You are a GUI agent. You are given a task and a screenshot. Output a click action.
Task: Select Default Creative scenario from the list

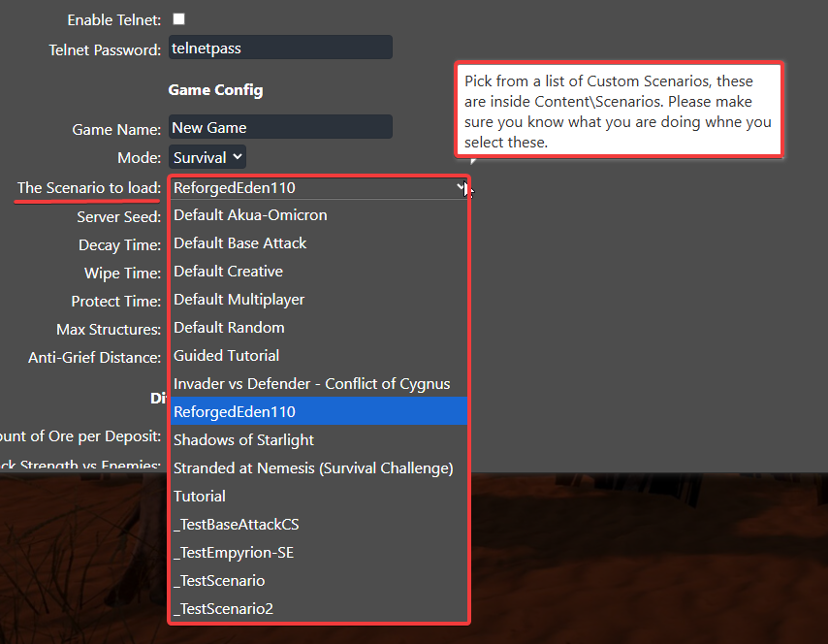coord(228,271)
